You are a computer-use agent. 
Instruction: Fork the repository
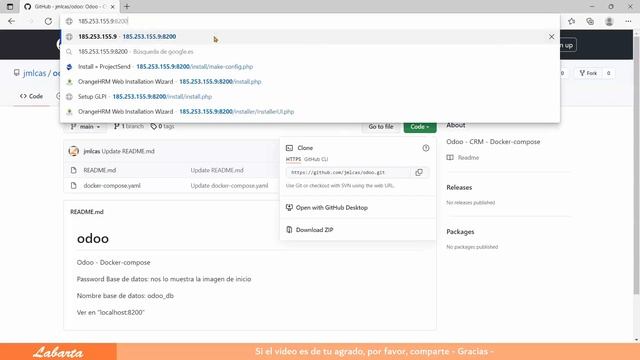pos(588,73)
